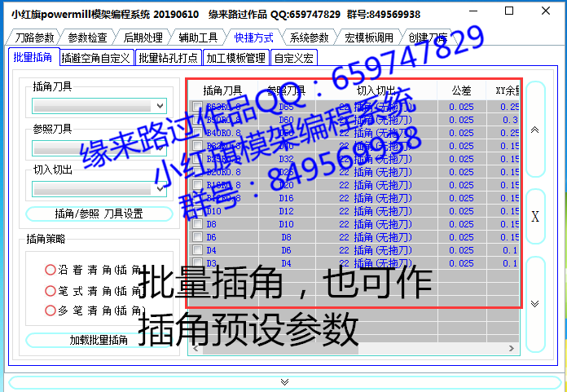Tick the checkbox for row B16R0.8
This screenshot has height=392, width=567.
[x=197, y=185]
